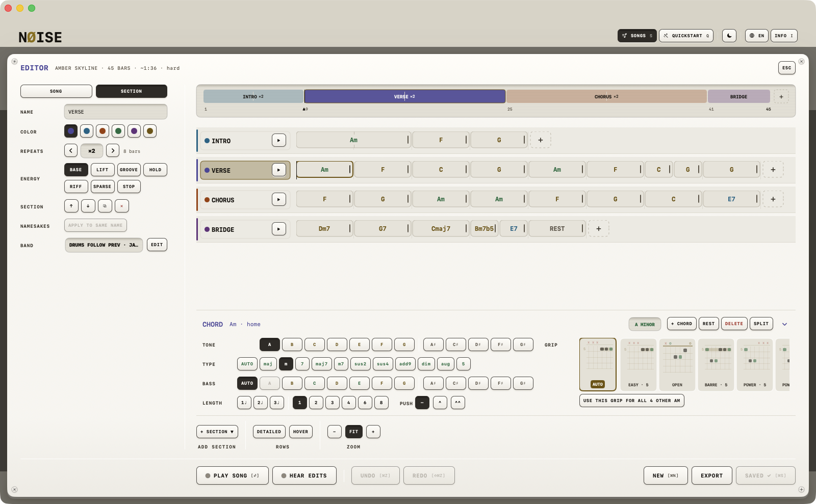Select SPARSE energy option
Screen dimensions: 816x504
[103, 187]
